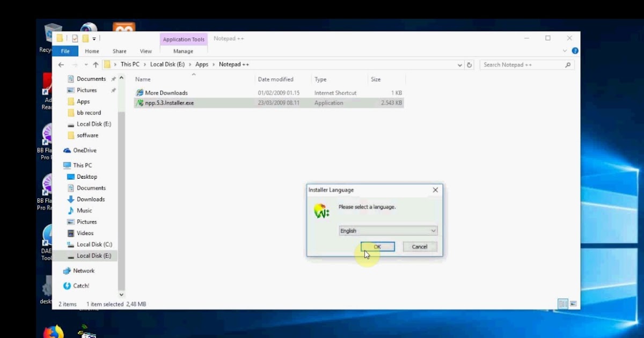Viewport: 644px width, 338px height.
Task: Click navigation pane scroll up arrow
Action: click(x=121, y=78)
